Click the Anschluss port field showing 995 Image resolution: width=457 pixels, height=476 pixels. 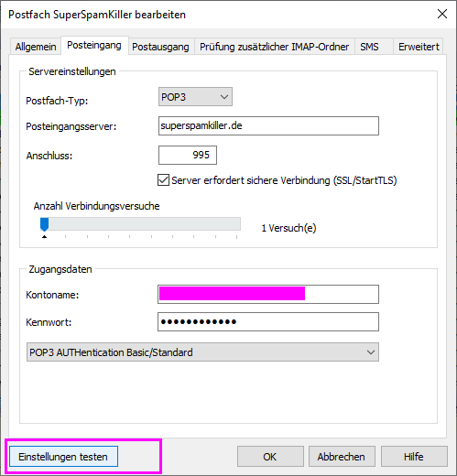point(188,155)
